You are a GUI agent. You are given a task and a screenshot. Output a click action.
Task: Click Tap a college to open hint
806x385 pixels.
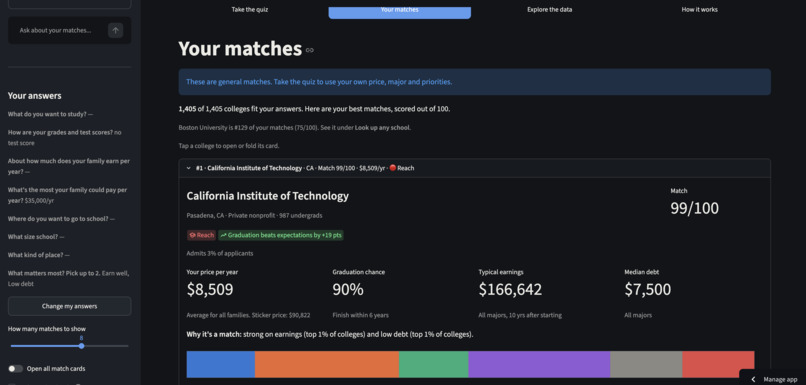click(229, 146)
